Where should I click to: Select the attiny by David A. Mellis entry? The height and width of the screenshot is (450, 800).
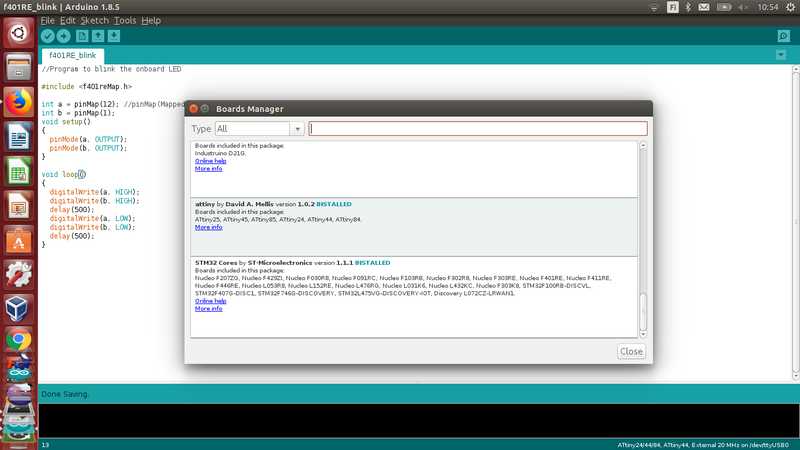(414, 227)
